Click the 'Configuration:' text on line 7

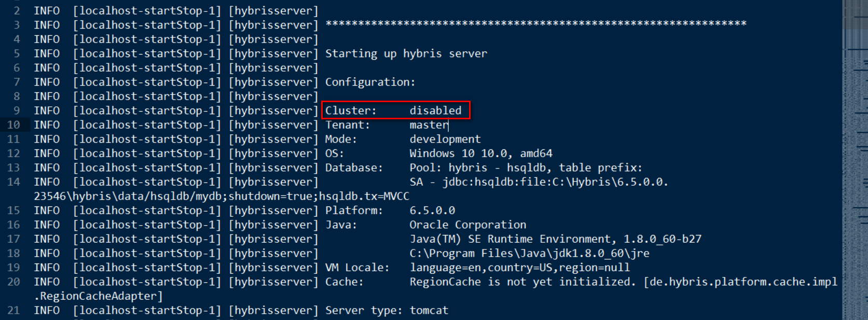(x=370, y=82)
